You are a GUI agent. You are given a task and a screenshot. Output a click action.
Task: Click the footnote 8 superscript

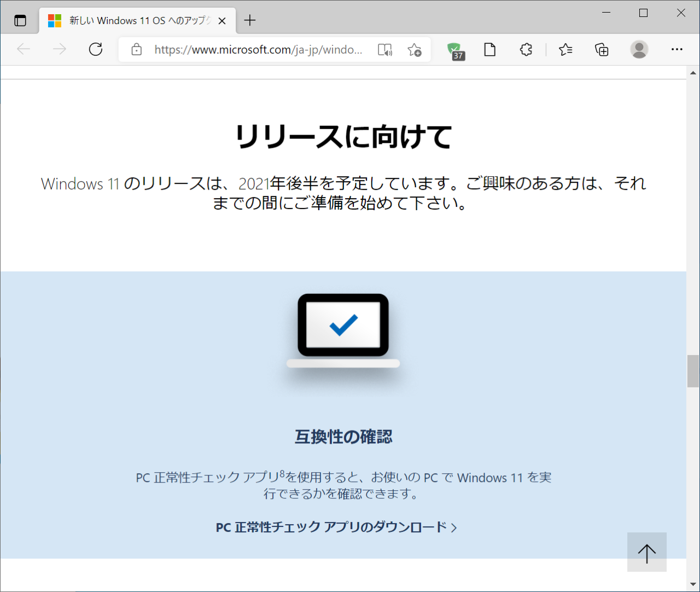(282, 474)
